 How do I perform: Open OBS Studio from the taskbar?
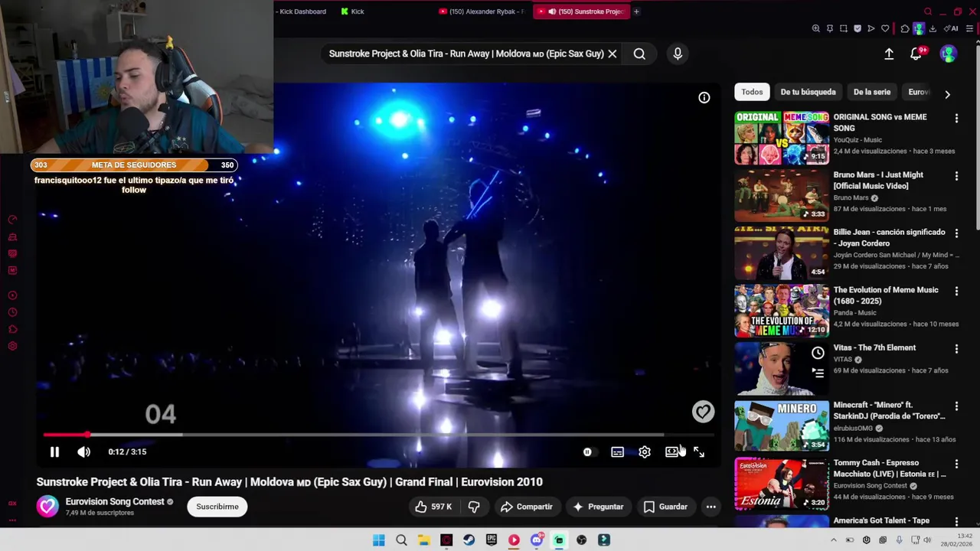click(x=582, y=540)
